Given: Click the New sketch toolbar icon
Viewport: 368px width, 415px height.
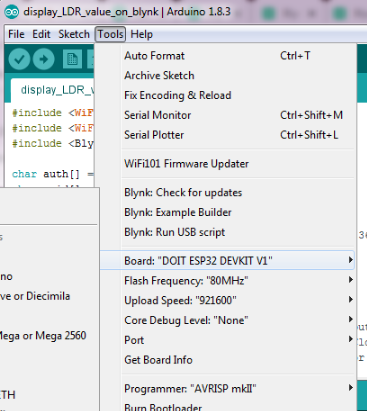Looking at the screenshot, I should point(72,59).
